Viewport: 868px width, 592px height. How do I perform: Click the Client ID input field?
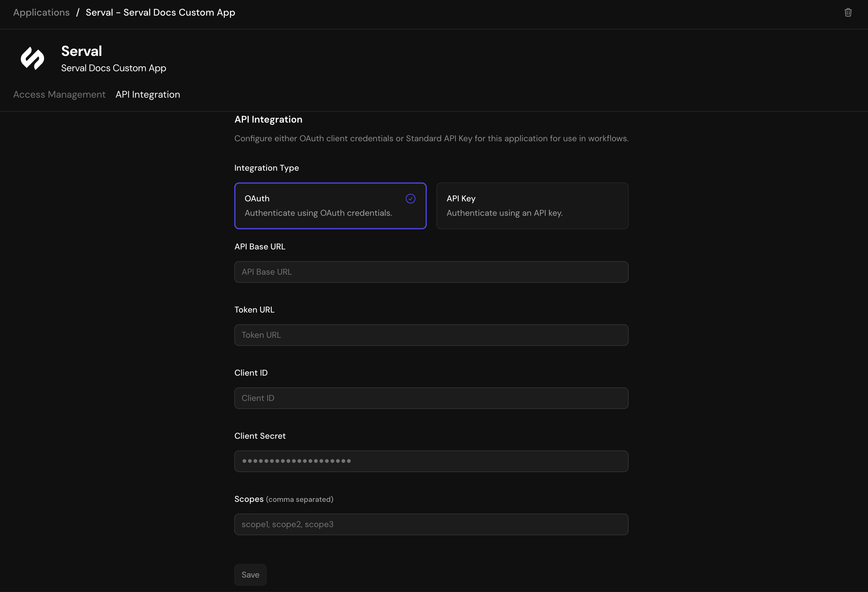(431, 398)
